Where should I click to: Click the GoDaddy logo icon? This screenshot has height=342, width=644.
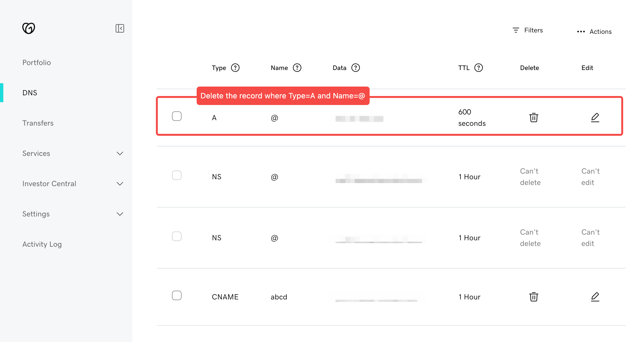click(28, 28)
